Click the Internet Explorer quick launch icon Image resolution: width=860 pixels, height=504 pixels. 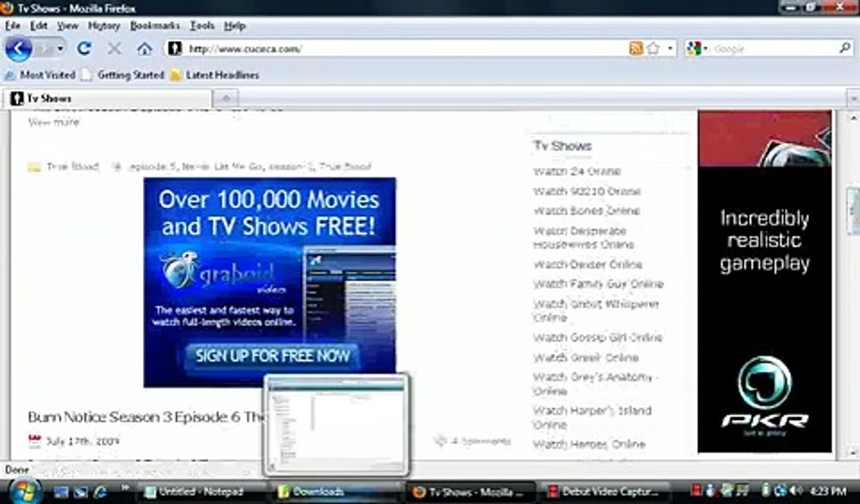99,491
